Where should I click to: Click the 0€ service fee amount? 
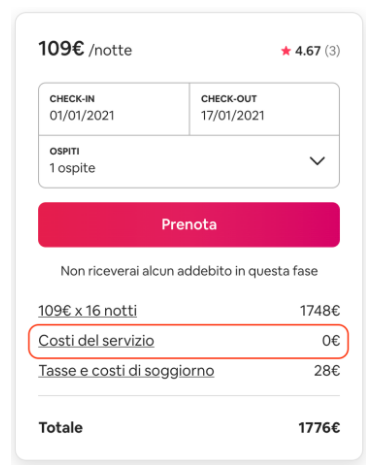tap(331, 341)
